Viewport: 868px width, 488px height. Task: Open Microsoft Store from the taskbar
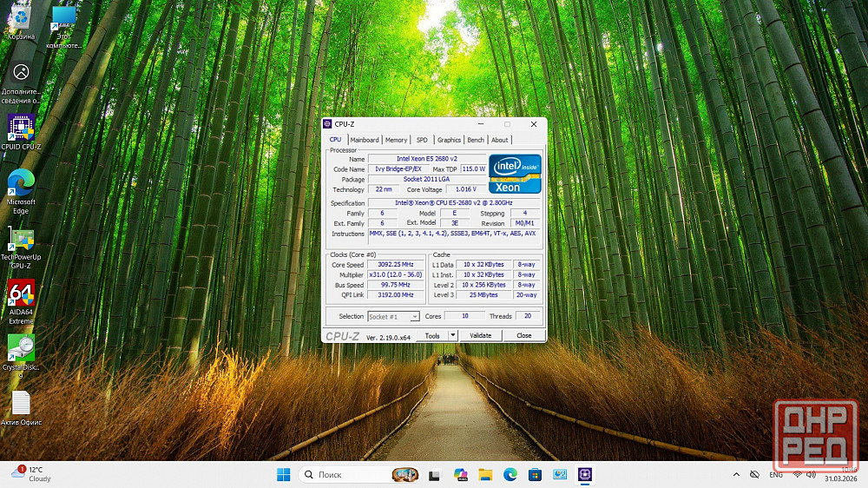click(x=536, y=474)
